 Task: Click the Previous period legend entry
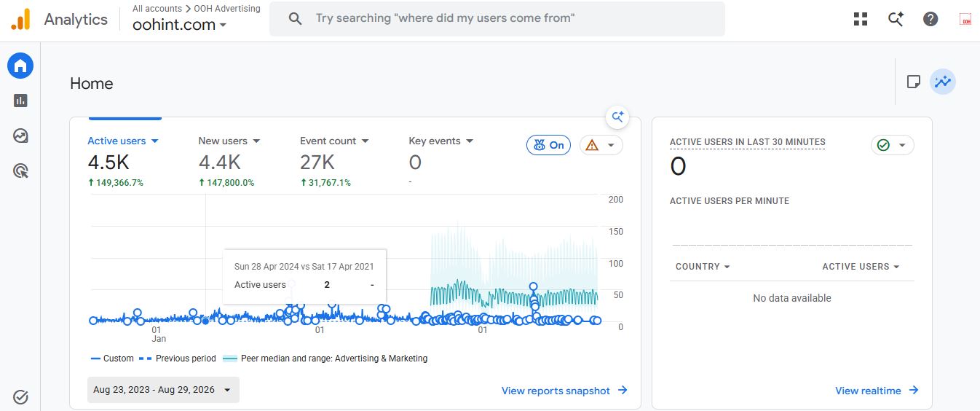click(177, 359)
